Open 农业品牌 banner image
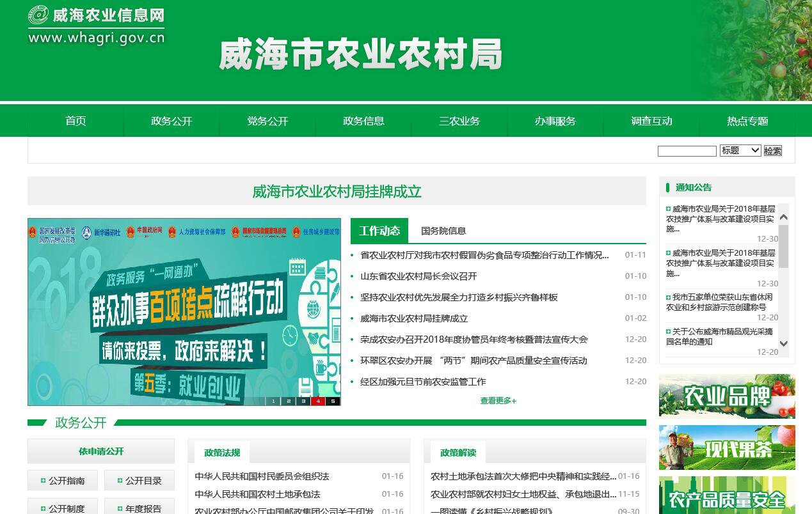This screenshot has height=514, width=812. [727, 396]
